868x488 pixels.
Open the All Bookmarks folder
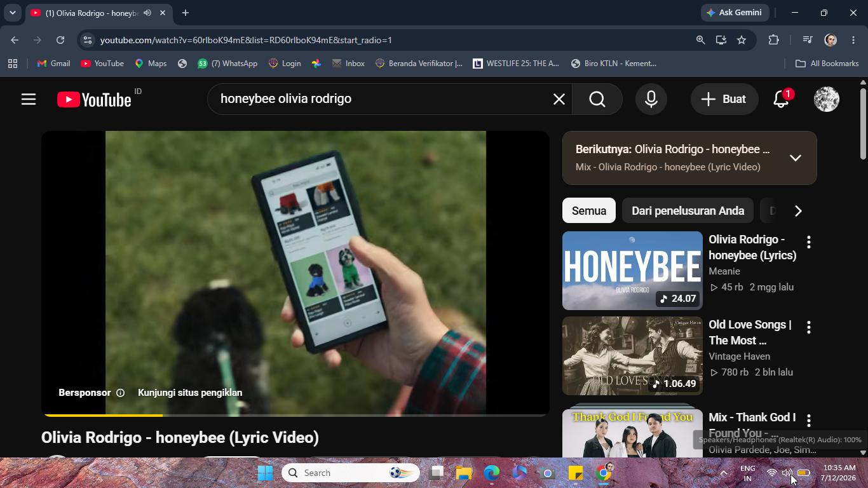click(x=827, y=64)
